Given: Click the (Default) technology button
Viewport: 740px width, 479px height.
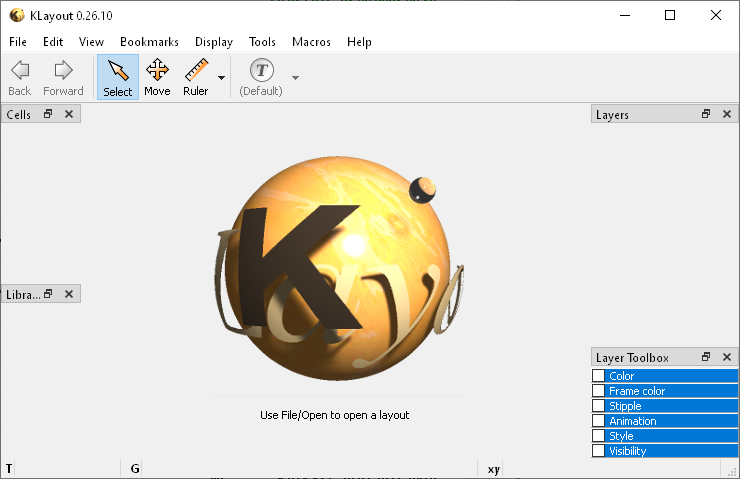Looking at the screenshot, I should coord(261,77).
